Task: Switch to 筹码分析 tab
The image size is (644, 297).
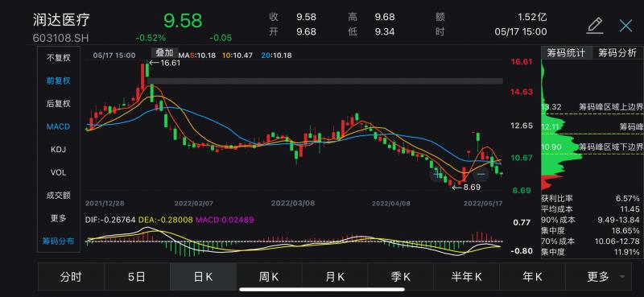Action: [617, 53]
